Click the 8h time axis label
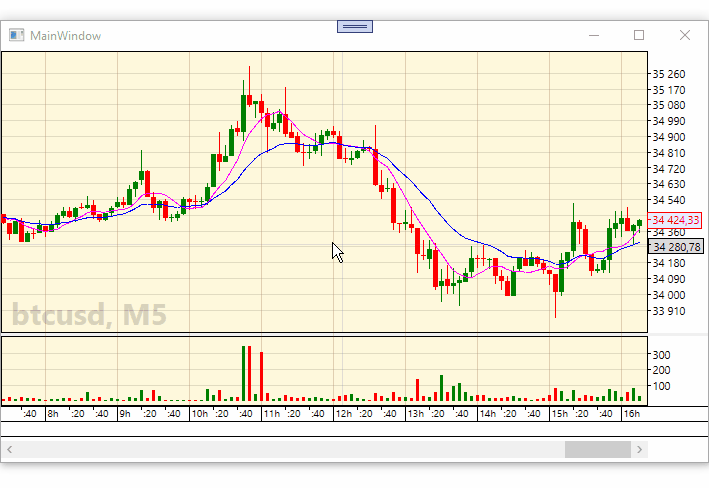This screenshot has height=488, width=709. point(53,414)
